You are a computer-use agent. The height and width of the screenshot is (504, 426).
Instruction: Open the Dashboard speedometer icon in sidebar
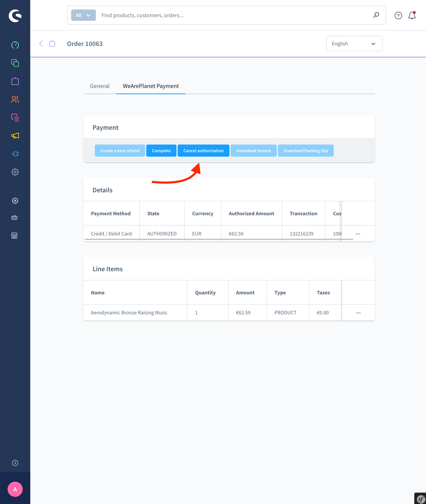15,45
